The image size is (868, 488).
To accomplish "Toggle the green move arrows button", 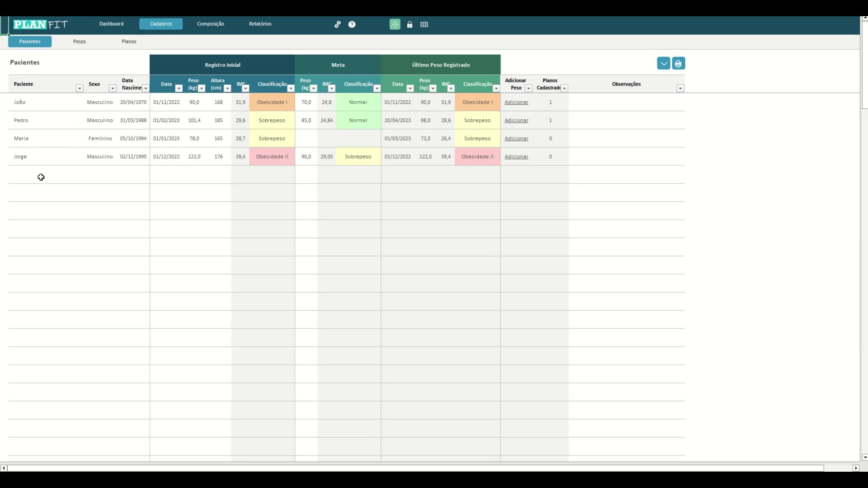I will click(x=395, y=24).
